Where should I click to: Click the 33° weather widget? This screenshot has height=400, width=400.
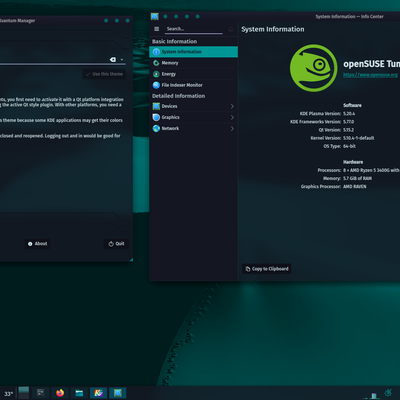tap(8, 394)
